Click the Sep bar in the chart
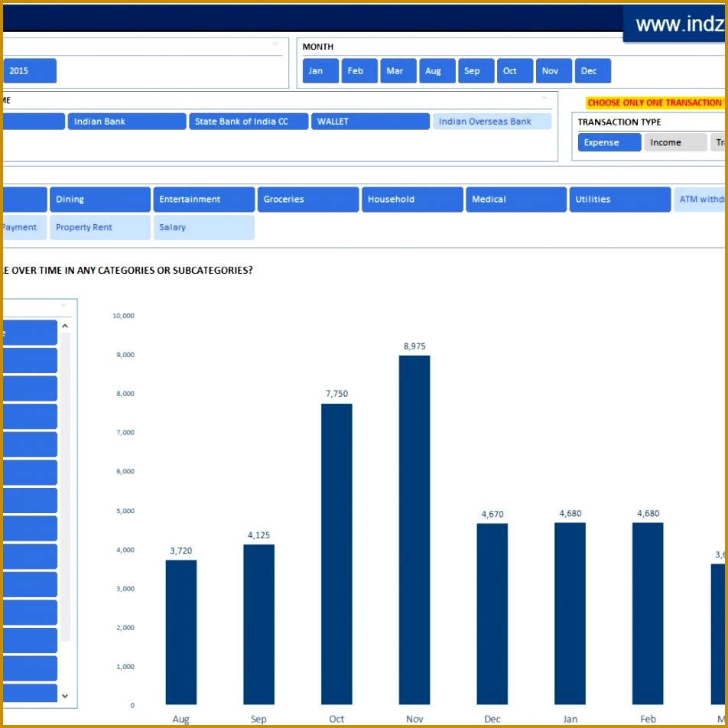The image size is (728, 728). [258, 625]
